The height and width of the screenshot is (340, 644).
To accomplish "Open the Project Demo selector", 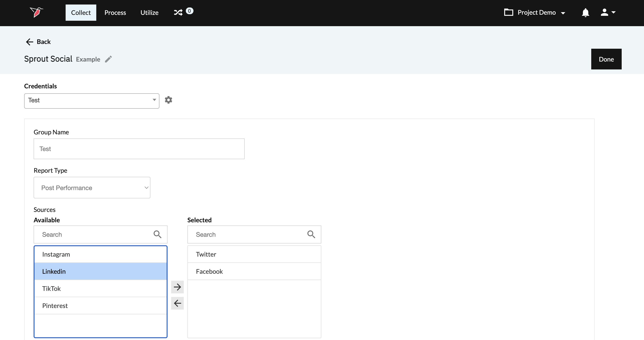I will [x=535, y=12].
